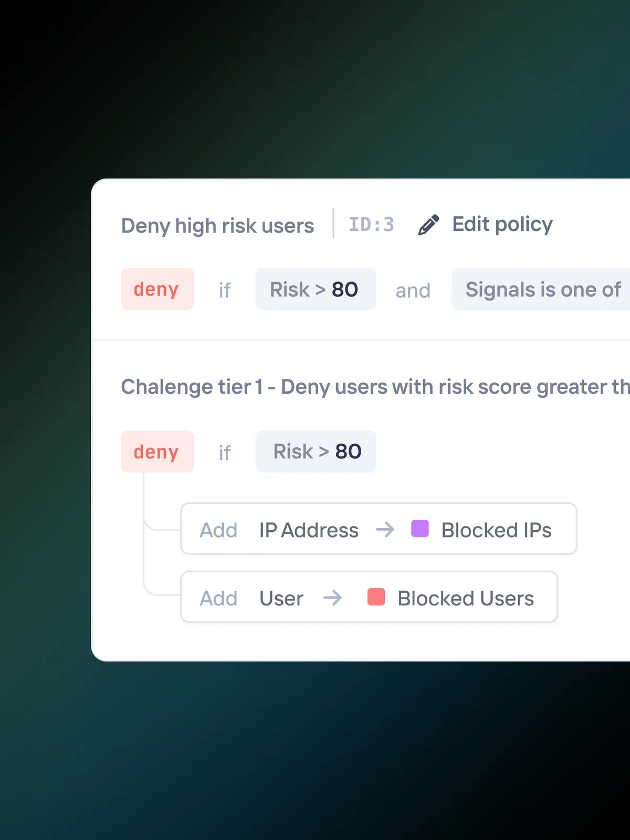Viewport: 630px width, 840px height.
Task: Click the arrow after IP Address
Action: 385,529
